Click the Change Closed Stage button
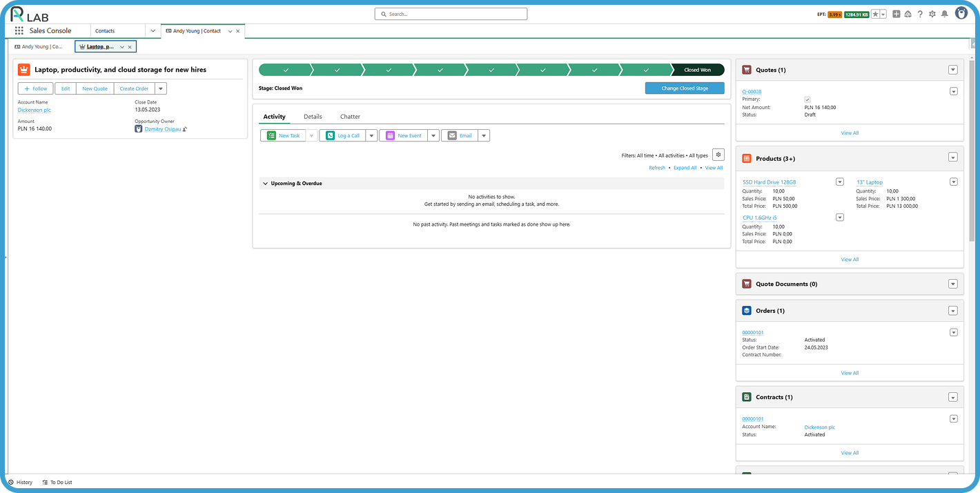Screen dimensions: 980x493 (685, 88)
